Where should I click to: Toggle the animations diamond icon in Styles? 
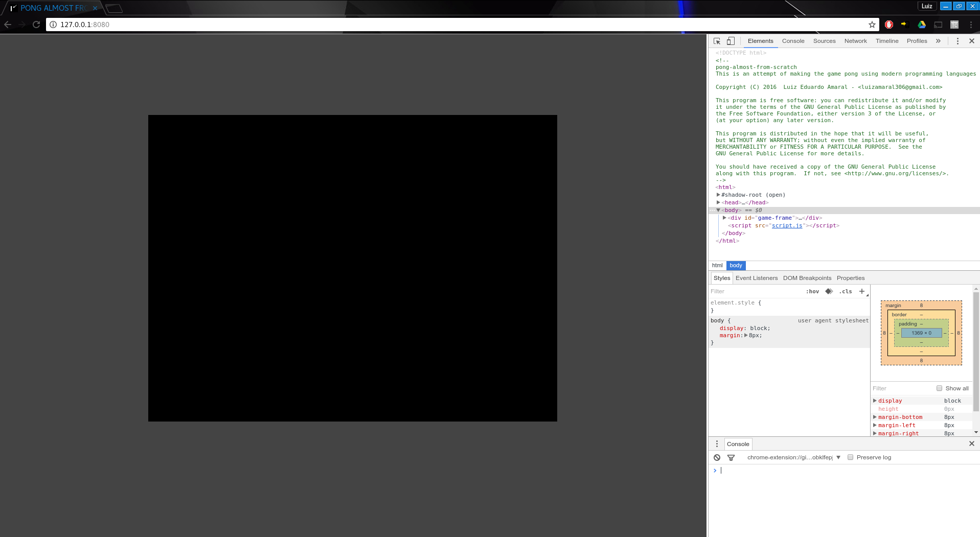[x=829, y=291]
